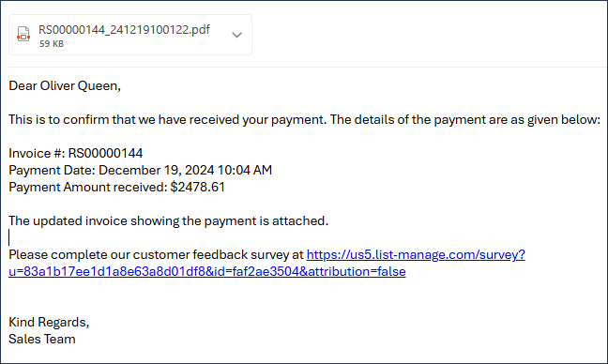This screenshot has height=364, width=608.
Task: Click the customer feedback survey prompt text
Action: tap(156, 254)
